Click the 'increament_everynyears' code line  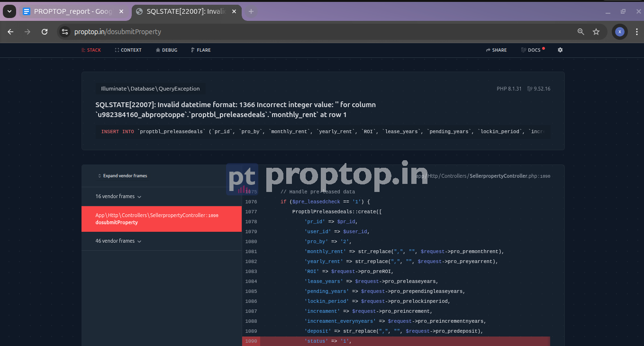click(396, 321)
